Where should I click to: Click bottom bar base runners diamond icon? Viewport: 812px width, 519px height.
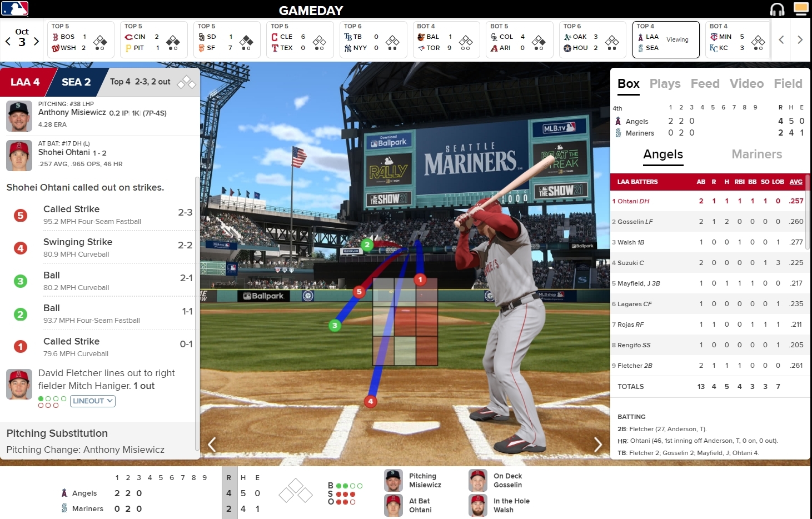point(296,491)
